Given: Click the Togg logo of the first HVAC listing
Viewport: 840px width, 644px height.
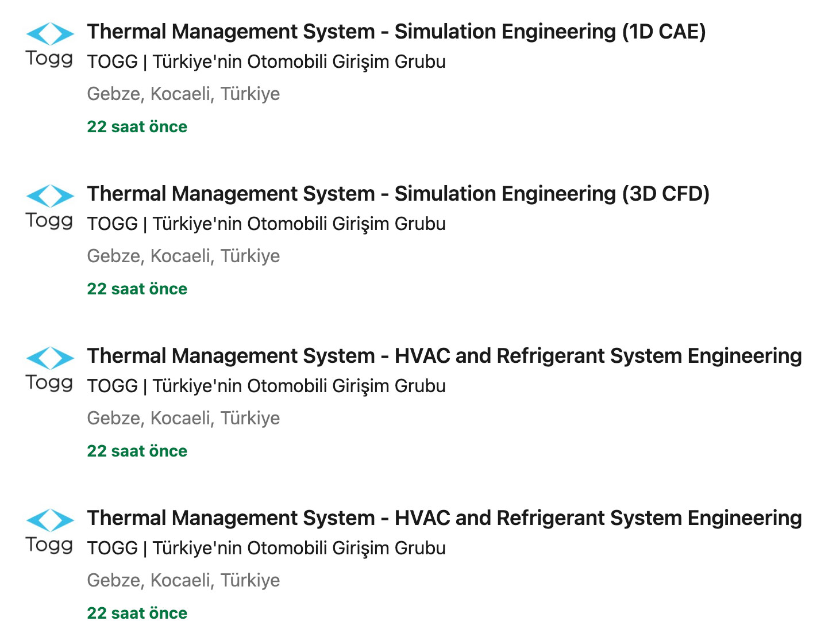Looking at the screenshot, I should [50, 370].
